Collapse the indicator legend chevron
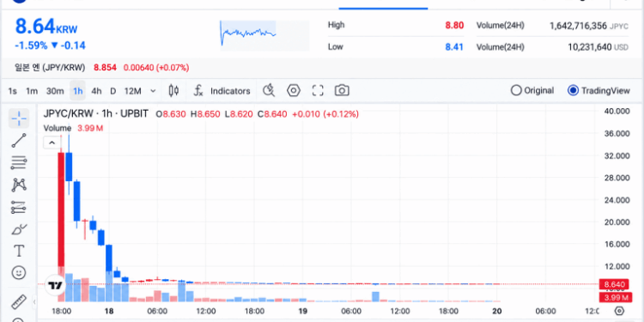Image resolution: width=644 pixels, height=322 pixels. (52, 143)
